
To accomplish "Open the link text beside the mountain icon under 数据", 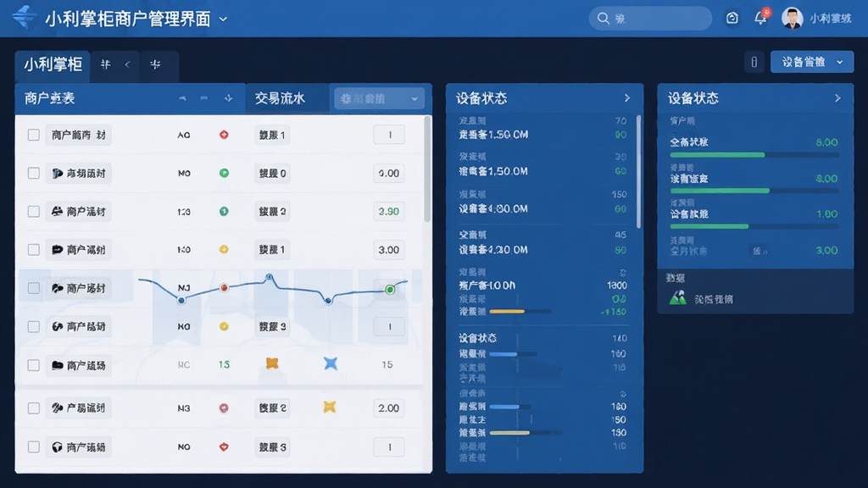I will [x=714, y=299].
